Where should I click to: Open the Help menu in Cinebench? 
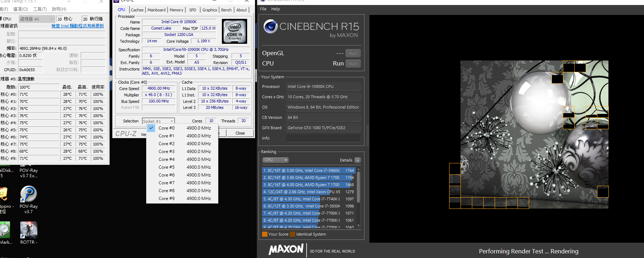(276, 9)
